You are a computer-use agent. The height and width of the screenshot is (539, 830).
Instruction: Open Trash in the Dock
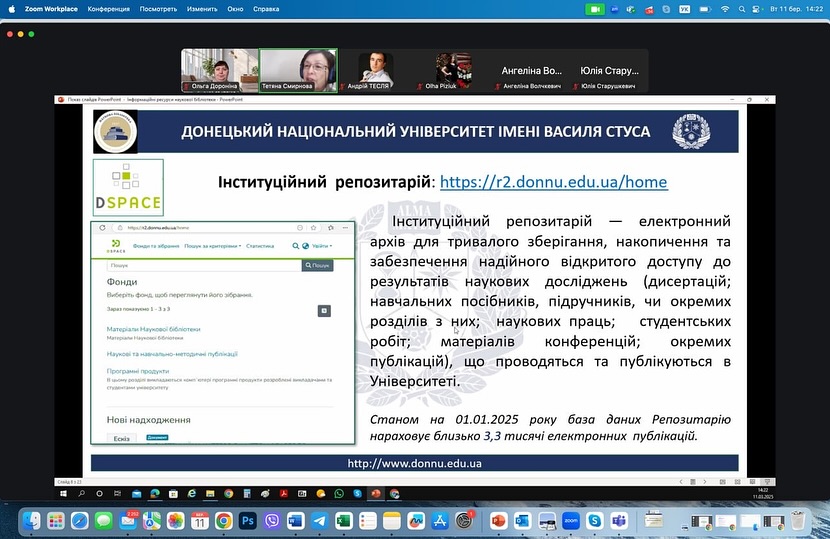[x=798, y=521]
